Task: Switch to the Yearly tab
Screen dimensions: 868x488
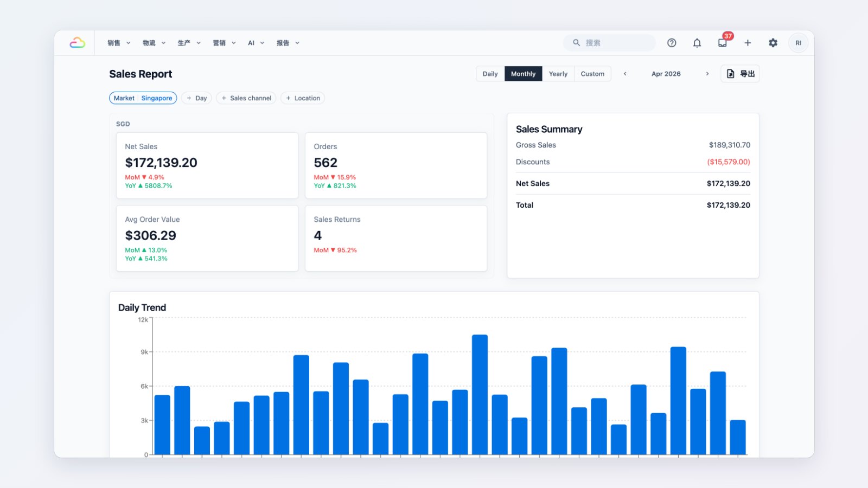Action: pyautogui.click(x=558, y=74)
